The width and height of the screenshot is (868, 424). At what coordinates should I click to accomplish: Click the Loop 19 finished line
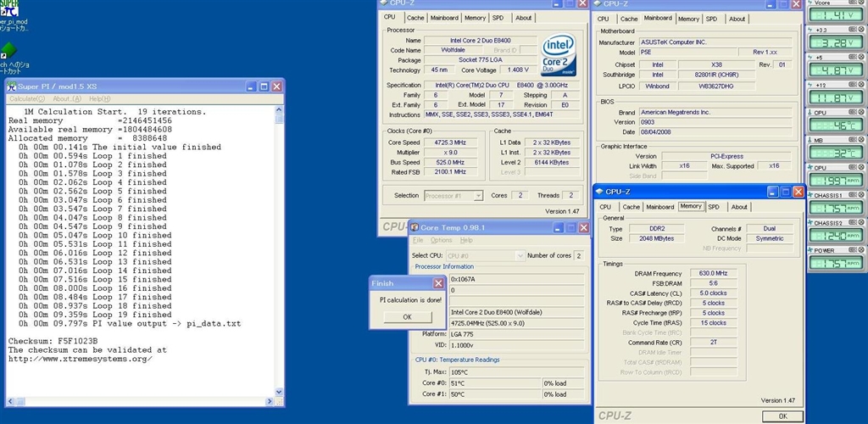(95, 315)
